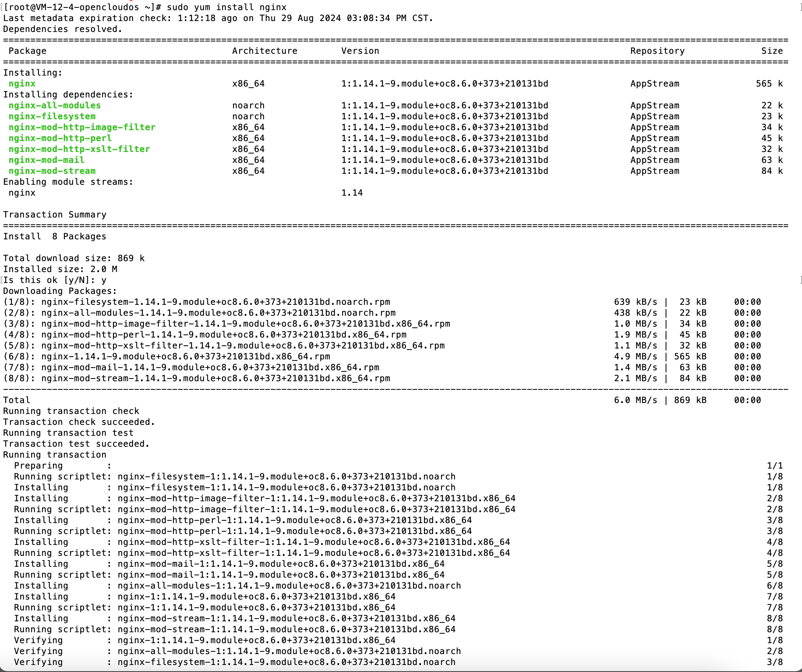Click the (2/8) nginx-all-modules rpm download line

[x=382, y=313]
